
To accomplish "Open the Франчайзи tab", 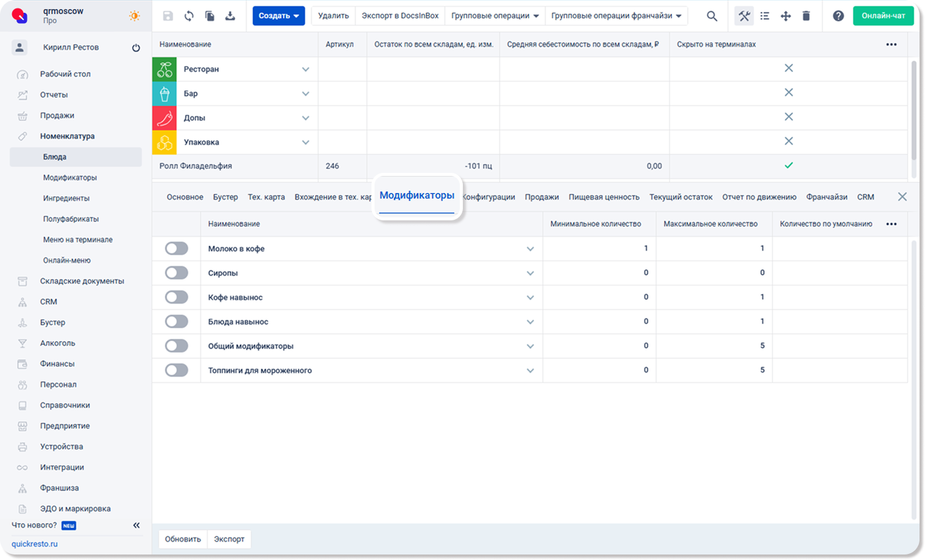I will 827,197.
